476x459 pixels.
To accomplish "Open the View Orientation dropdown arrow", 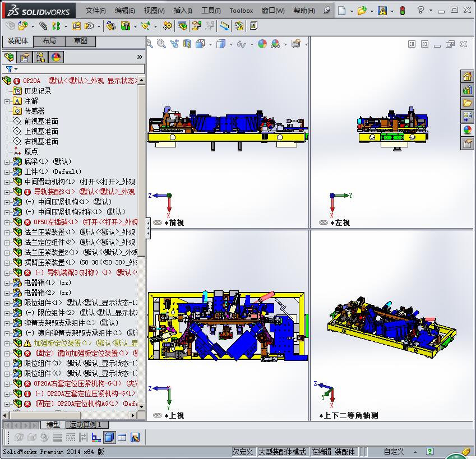I will [x=210, y=44].
